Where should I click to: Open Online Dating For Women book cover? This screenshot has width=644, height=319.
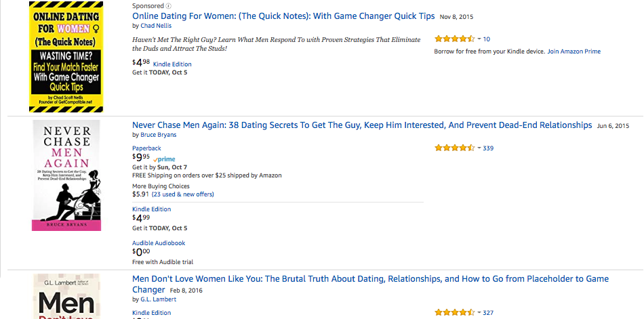point(66,57)
